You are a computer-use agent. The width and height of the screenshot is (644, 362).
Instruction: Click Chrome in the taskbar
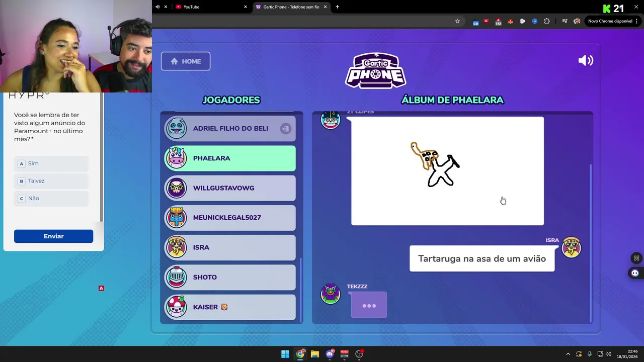click(x=300, y=354)
